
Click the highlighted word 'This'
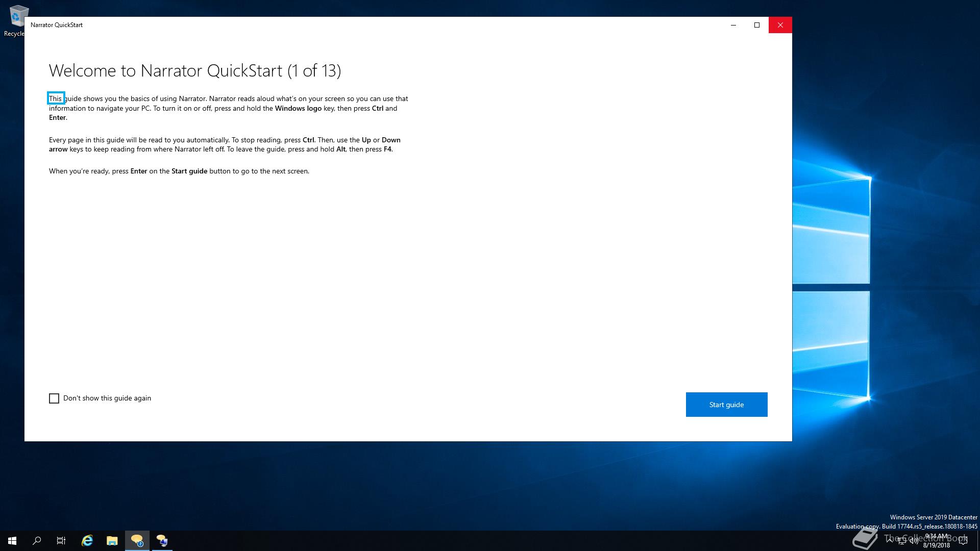pos(56,98)
